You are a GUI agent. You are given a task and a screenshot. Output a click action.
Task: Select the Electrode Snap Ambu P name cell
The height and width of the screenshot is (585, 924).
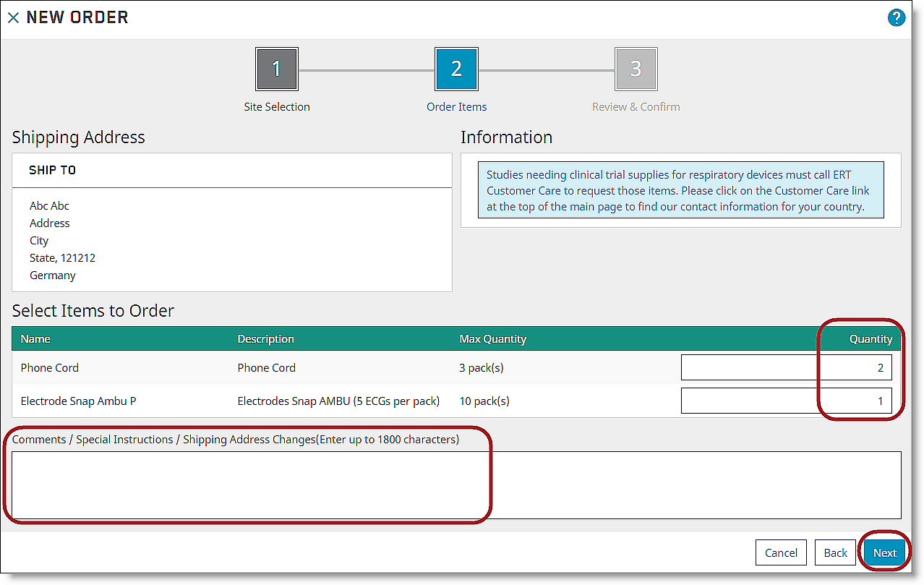pyautogui.click(x=78, y=401)
